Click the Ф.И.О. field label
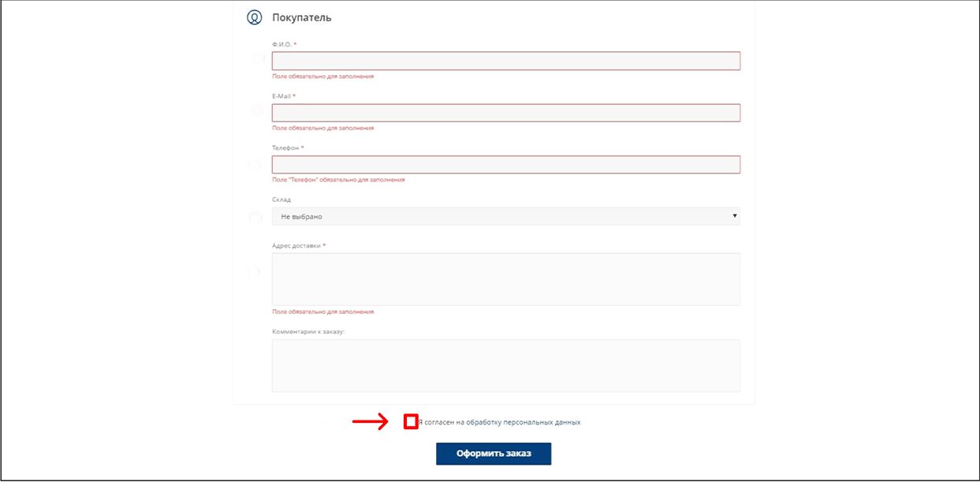The height and width of the screenshot is (482, 980). (x=284, y=44)
